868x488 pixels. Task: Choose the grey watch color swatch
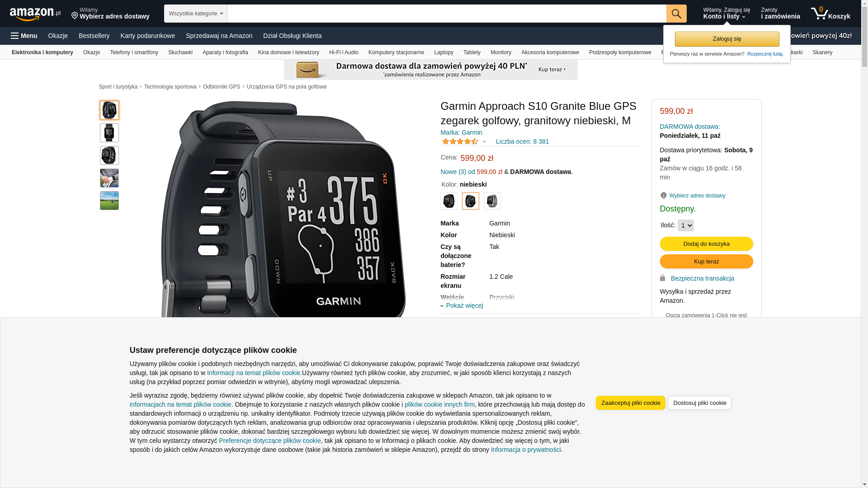click(x=492, y=201)
